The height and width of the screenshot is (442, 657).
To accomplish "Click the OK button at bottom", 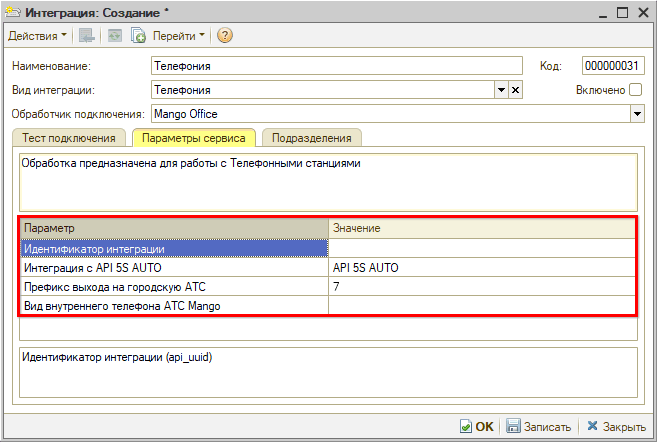I will pyautogui.click(x=476, y=426).
